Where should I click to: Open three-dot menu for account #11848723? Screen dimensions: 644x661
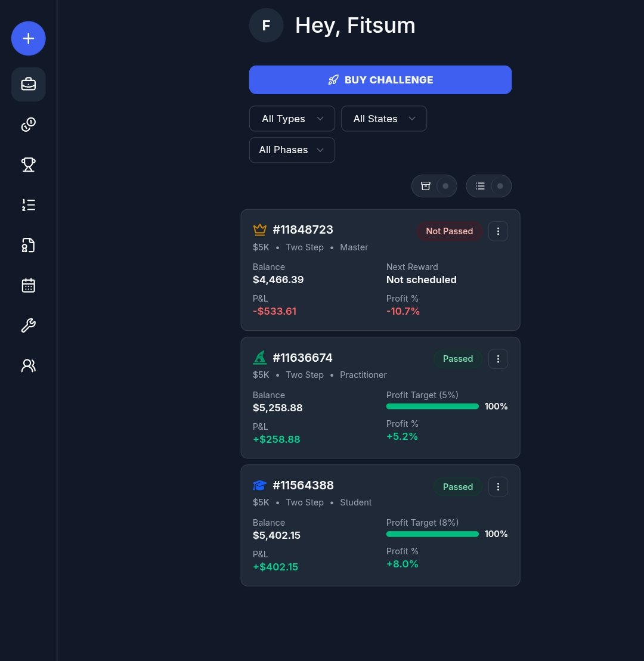click(498, 231)
